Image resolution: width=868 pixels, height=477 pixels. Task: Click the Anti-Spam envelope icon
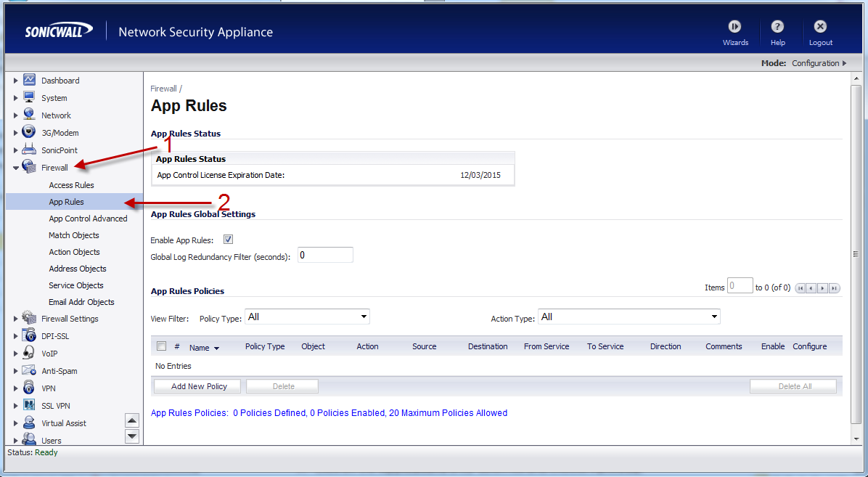click(29, 370)
